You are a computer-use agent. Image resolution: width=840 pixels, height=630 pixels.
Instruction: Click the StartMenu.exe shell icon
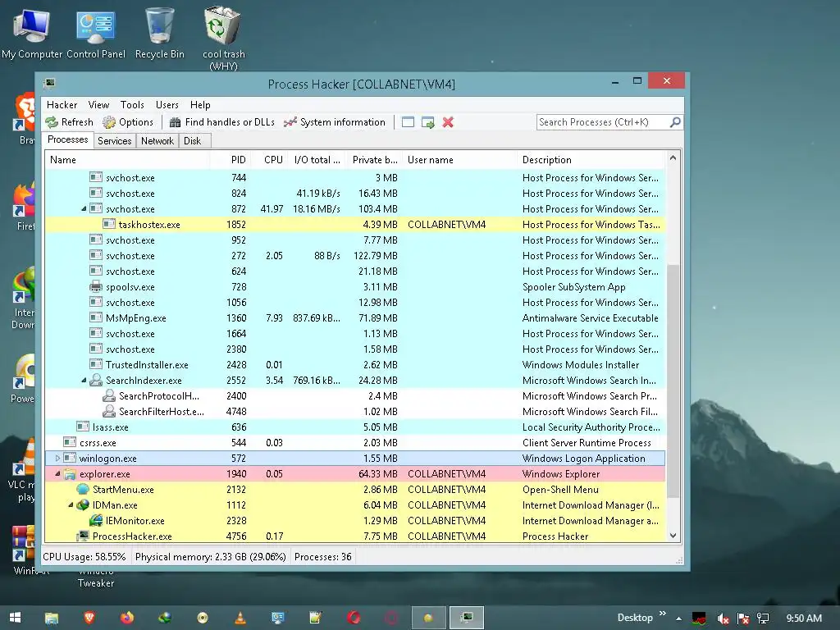pos(83,490)
